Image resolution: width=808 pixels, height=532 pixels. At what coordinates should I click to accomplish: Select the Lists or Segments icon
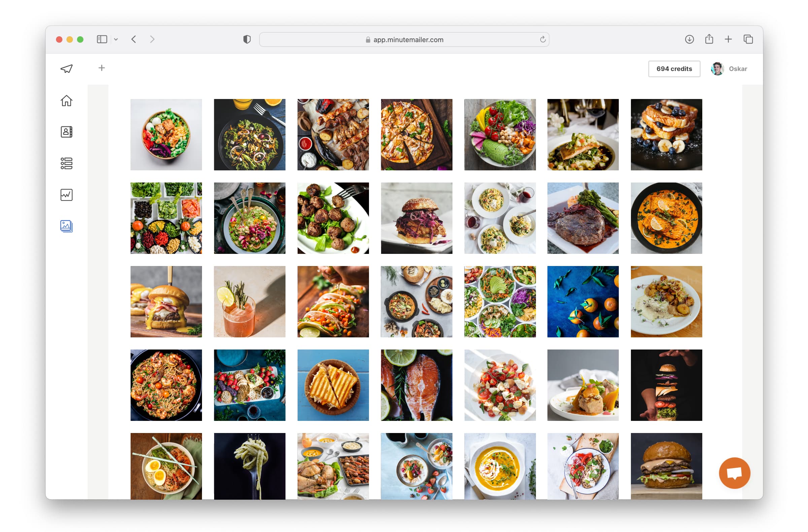66,164
